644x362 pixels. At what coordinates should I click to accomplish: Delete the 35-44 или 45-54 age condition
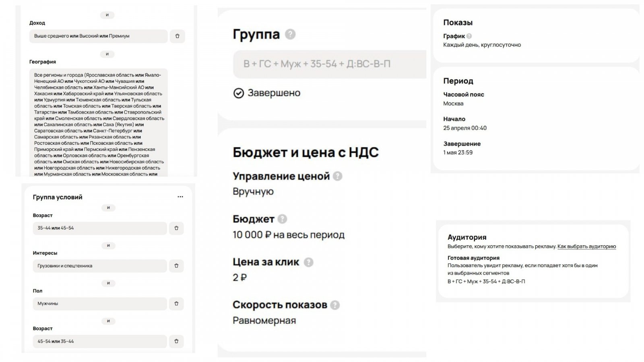176,228
